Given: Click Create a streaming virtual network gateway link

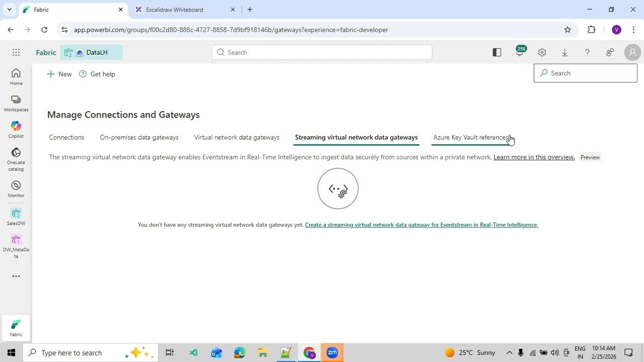Looking at the screenshot, I should pos(421,225).
